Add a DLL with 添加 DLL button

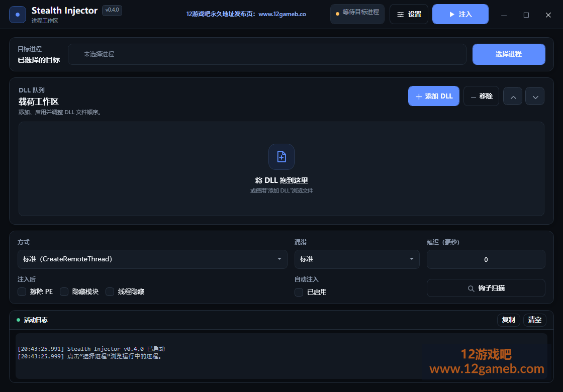tap(434, 96)
